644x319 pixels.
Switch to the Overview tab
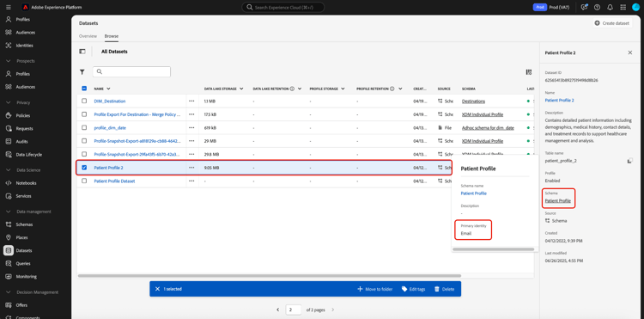point(88,36)
